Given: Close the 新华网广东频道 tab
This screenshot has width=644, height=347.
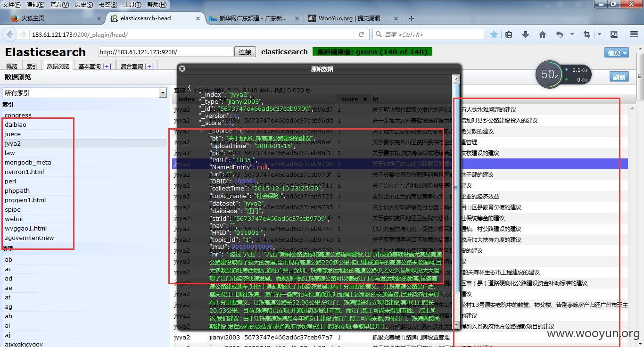Looking at the screenshot, I should (x=297, y=18).
